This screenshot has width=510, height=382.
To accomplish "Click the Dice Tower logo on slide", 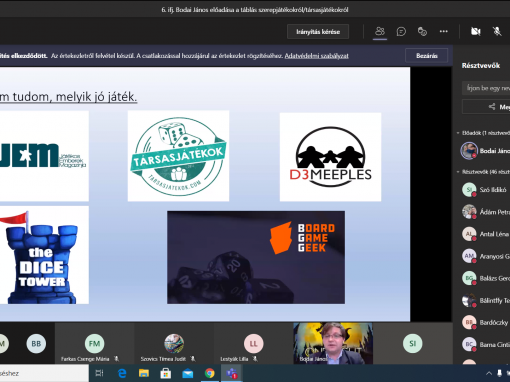I will pos(44,255).
